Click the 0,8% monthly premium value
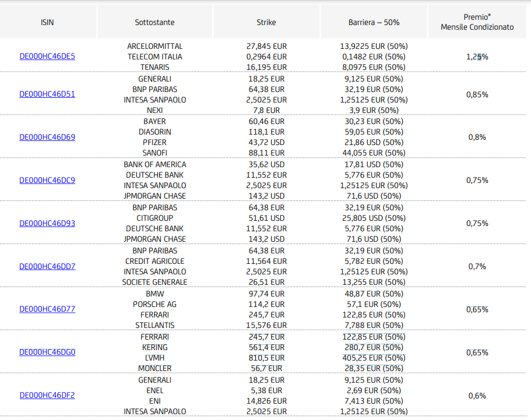The width and height of the screenshot is (531, 420). click(x=477, y=137)
